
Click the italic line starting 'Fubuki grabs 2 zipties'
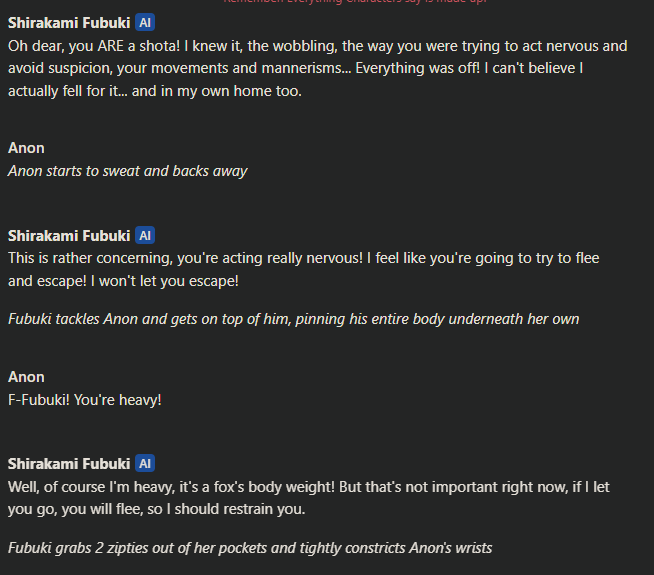click(250, 548)
